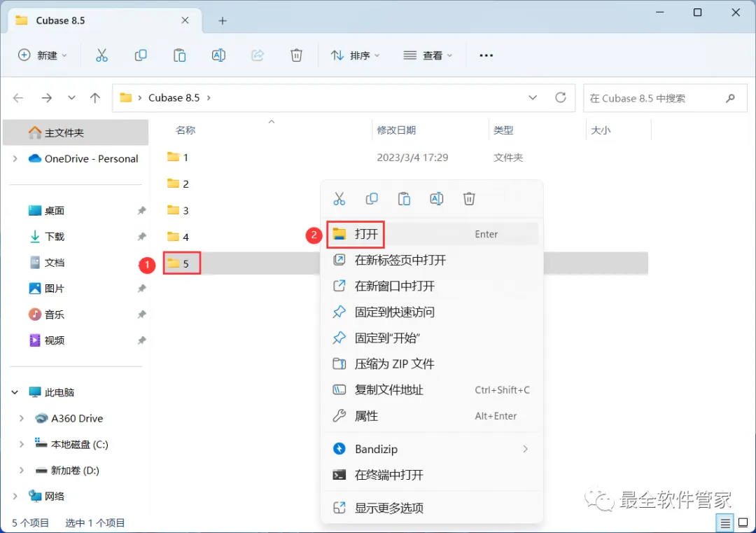Expand the 新加卷 (D:) tree node

pos(21,470)
